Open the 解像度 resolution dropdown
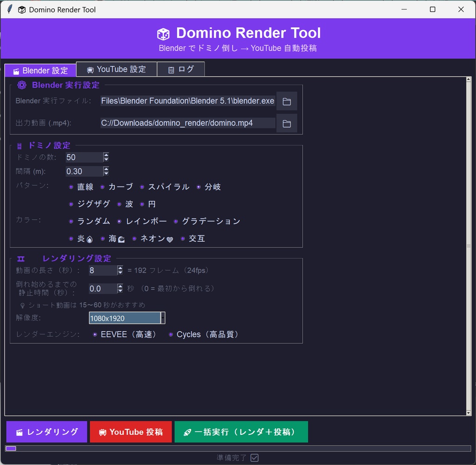 click(163, 318)
